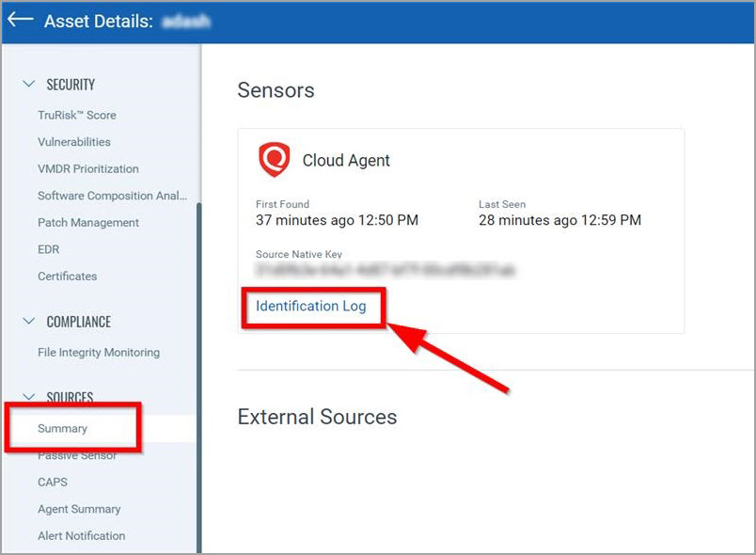Screen dimensions: 756x555
Task: Click the Asset Details title text
Action: 99,22
